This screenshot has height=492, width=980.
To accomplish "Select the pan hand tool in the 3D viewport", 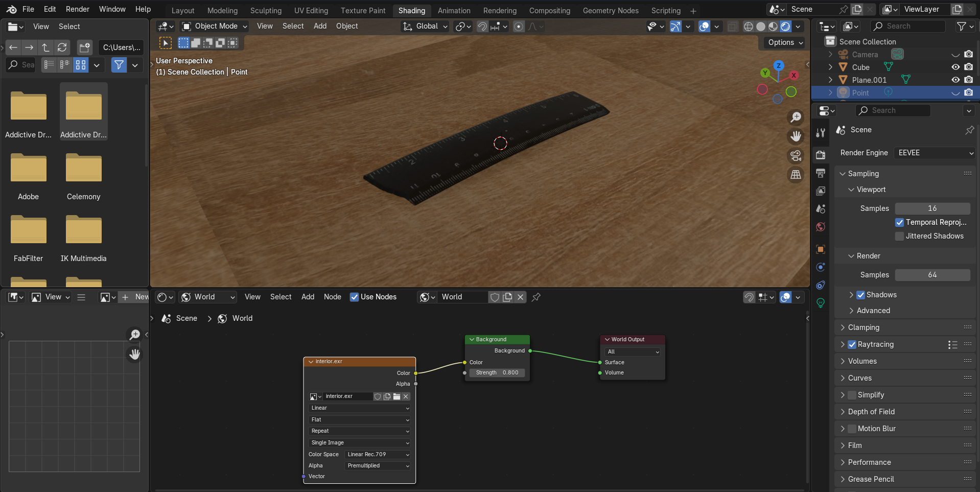I will coord(796,136).
